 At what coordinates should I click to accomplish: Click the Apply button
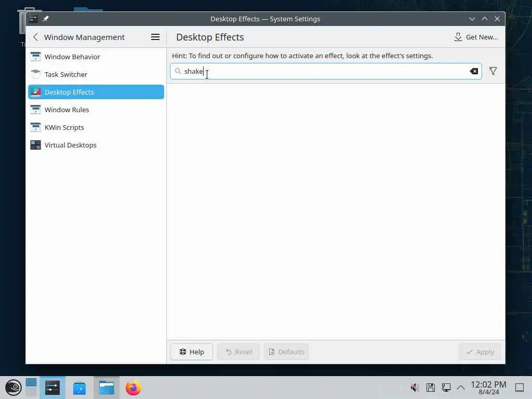pyautogui.click(x=480, y=352)
